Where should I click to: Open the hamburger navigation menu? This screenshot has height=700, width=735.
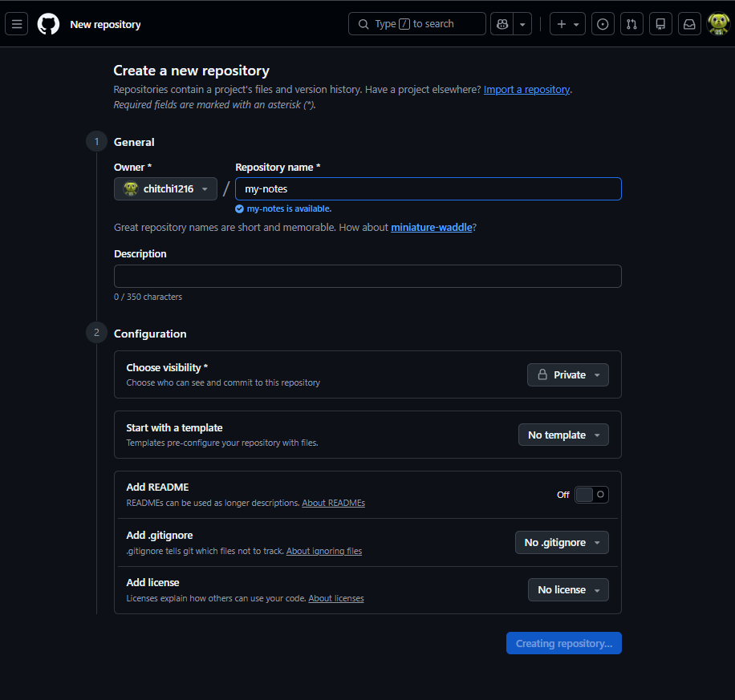16,24
